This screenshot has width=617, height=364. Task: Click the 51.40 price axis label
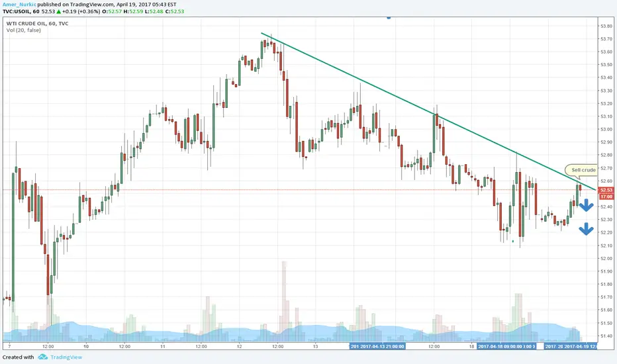606,336
